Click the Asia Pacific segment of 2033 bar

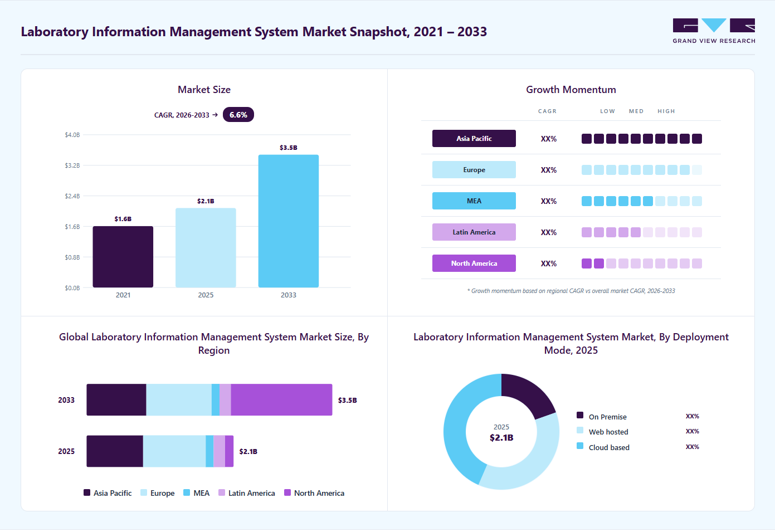click(x=116, y=400)
